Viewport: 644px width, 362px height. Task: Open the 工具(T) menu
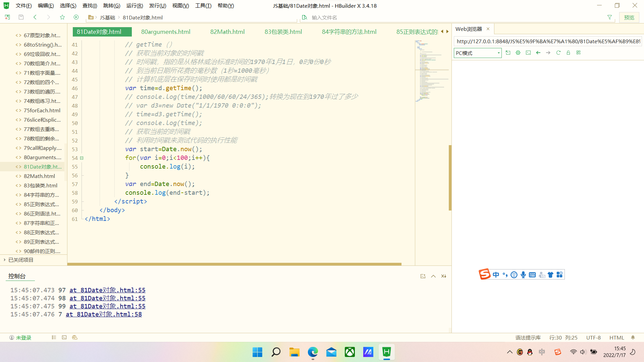(x=203, y=5)
